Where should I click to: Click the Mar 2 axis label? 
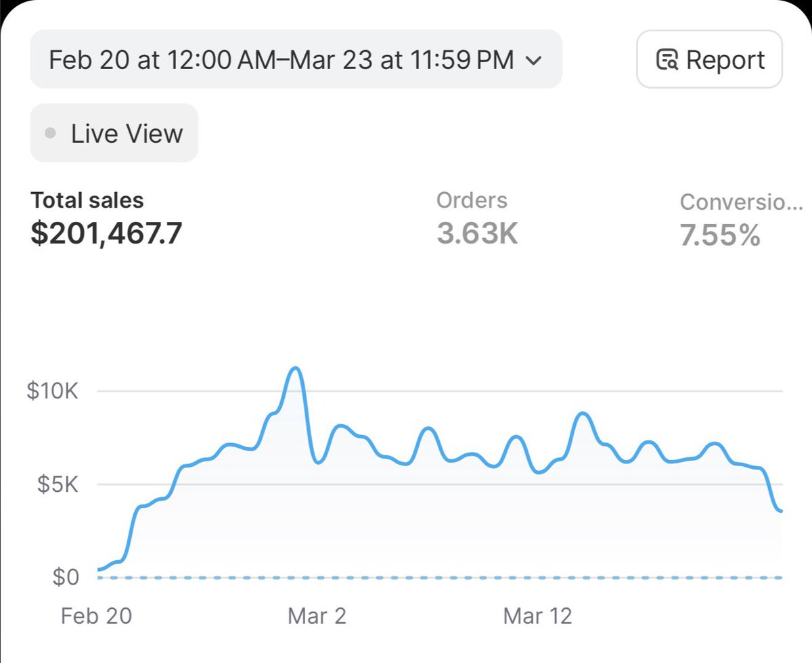click(x=317, y=616)
